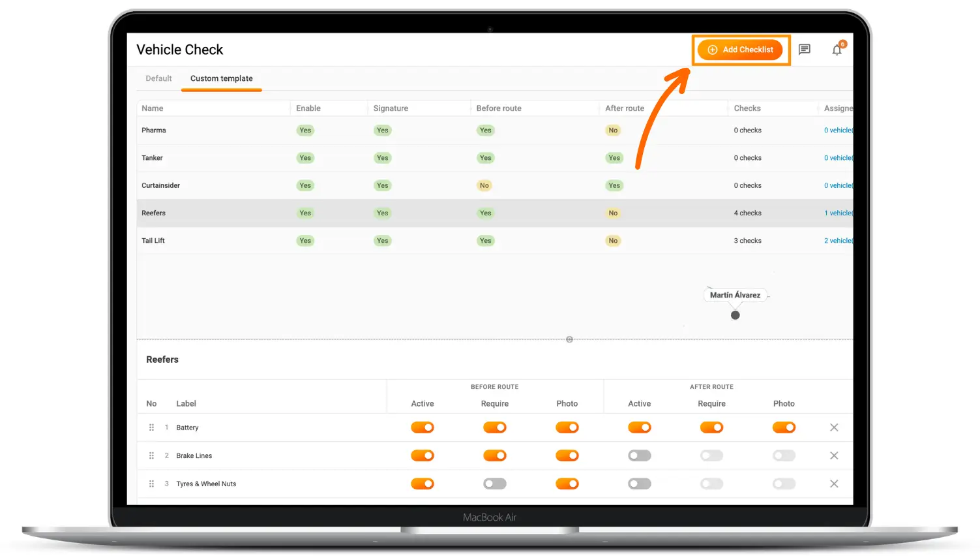The width and height of the screenshot is (980, 556).
Task: Click the Signature column header
Action: click(x=391, y=108)
